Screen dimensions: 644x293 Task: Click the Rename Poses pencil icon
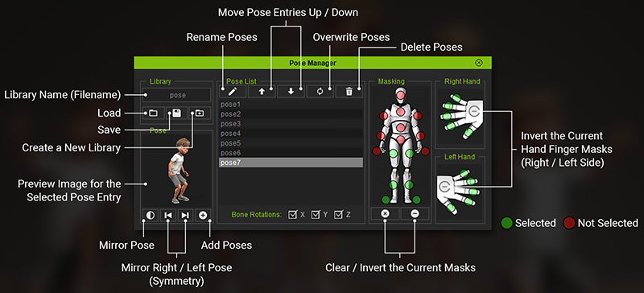click(x=233, y=91)
